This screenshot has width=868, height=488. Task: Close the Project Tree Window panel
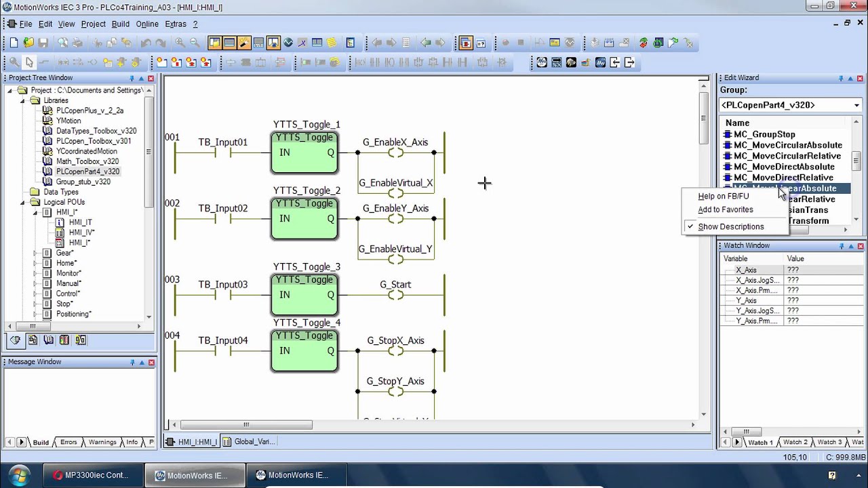[151, 78]
